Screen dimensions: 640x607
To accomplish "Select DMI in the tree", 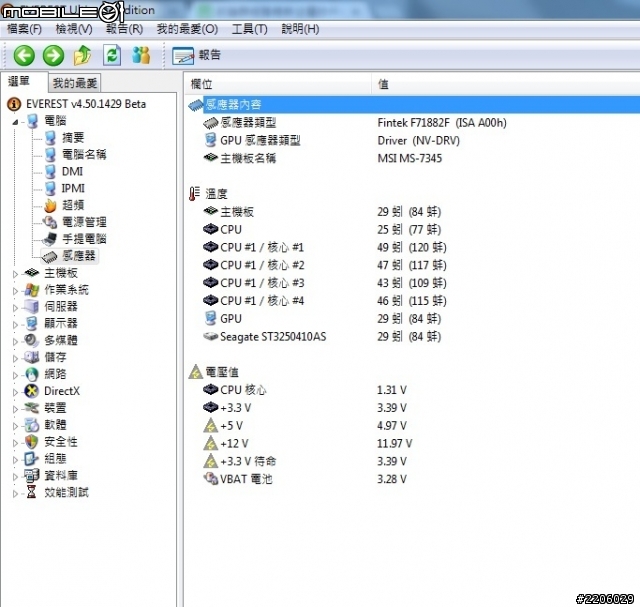I will 72,171.
